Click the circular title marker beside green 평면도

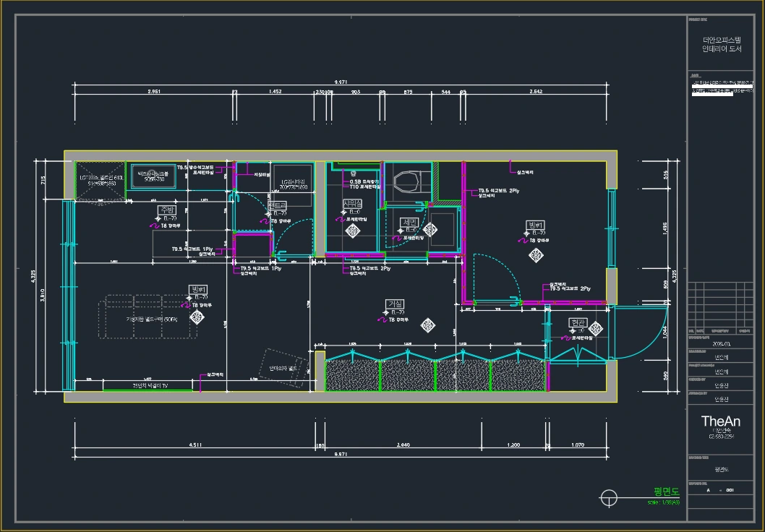608,498
